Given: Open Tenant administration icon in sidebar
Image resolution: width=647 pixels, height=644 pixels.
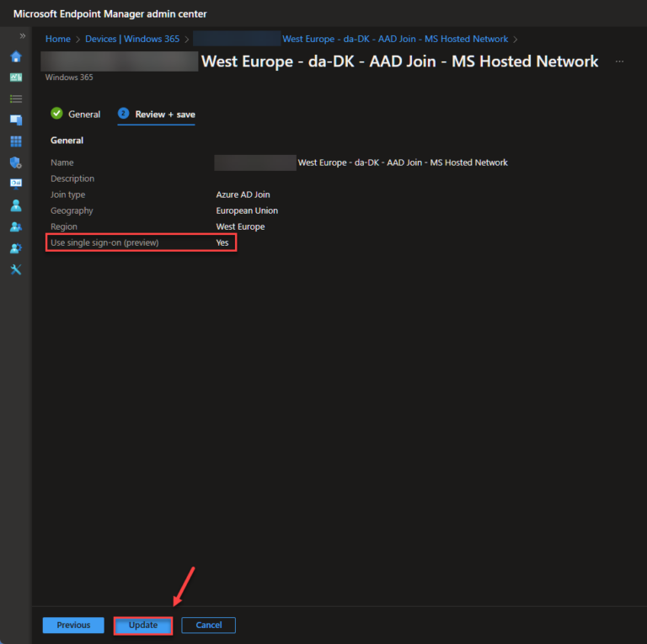Looking at the screenshot, I should pos(15,248).
